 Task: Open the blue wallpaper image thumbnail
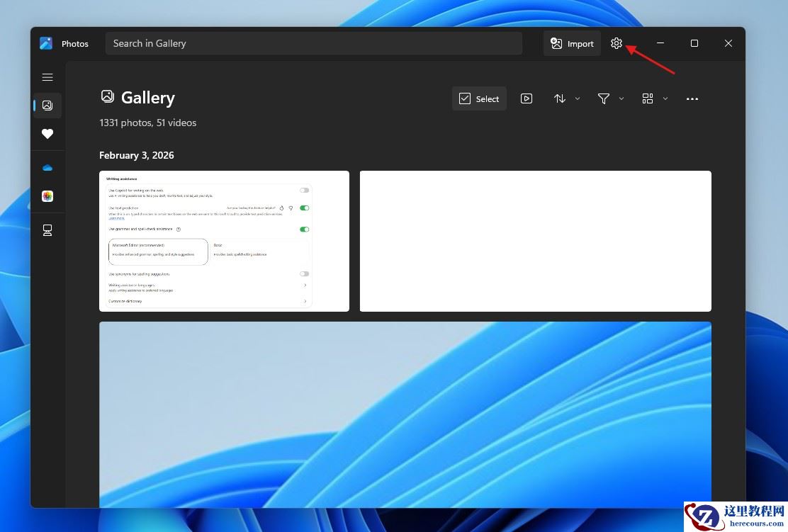(x=405, y=414)
